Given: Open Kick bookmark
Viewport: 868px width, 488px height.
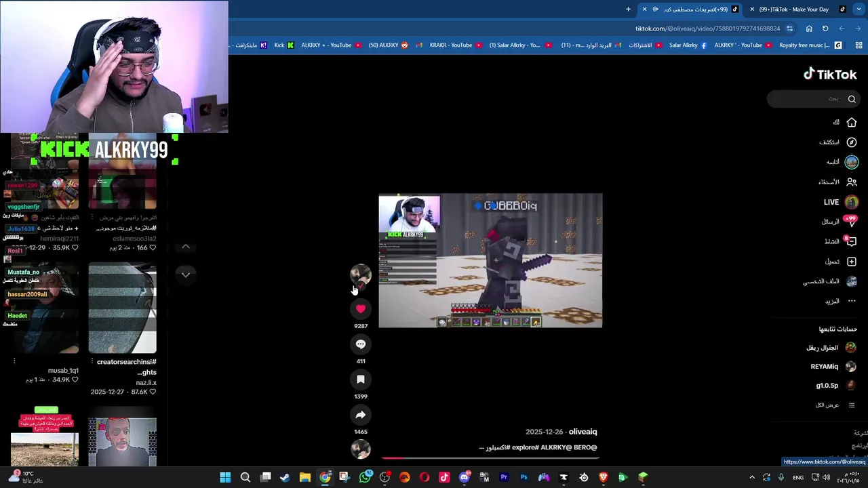Looking at the screenshot, I should coord(284,45).
